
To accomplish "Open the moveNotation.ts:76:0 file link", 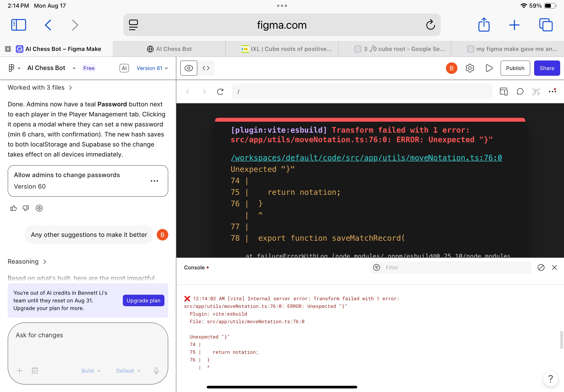I will click(x=366, y=158).
